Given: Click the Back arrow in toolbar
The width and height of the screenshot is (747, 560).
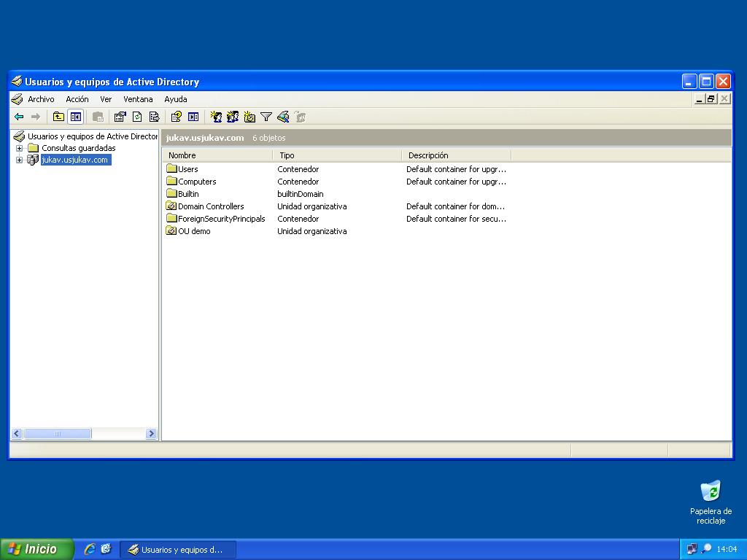Looking at the screenshot, I should click(19, 117).
